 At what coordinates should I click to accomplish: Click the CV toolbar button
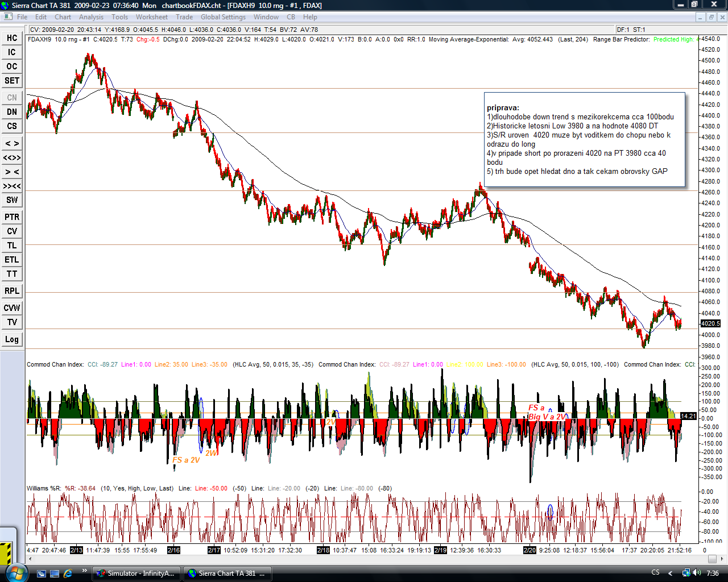click(12, 231)
